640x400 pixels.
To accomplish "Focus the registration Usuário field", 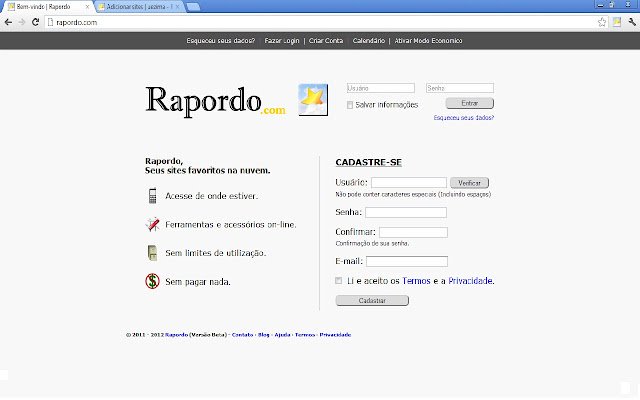I will click(409, 182).
